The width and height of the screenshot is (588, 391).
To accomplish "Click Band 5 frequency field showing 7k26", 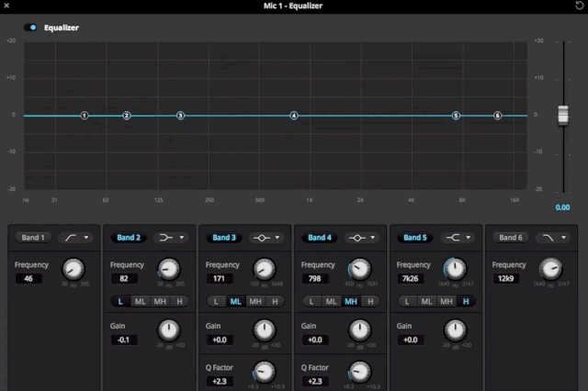I will (411, 279).
